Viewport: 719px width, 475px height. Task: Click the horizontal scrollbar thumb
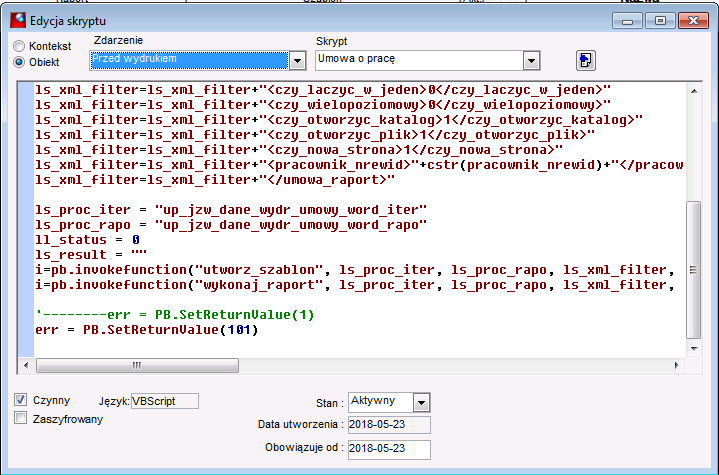point(137,365)
